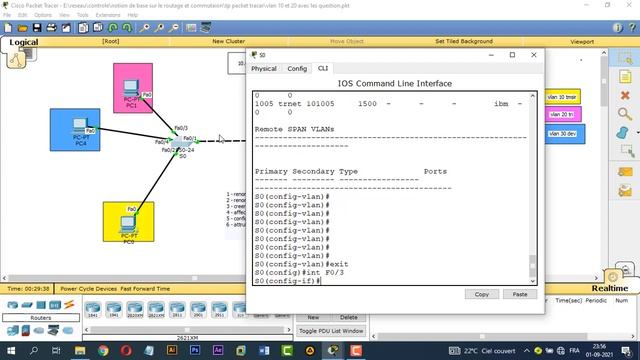Click Power Cycle Devices
Viewport: 640px width, 360px height.
[x=89, y=289]
